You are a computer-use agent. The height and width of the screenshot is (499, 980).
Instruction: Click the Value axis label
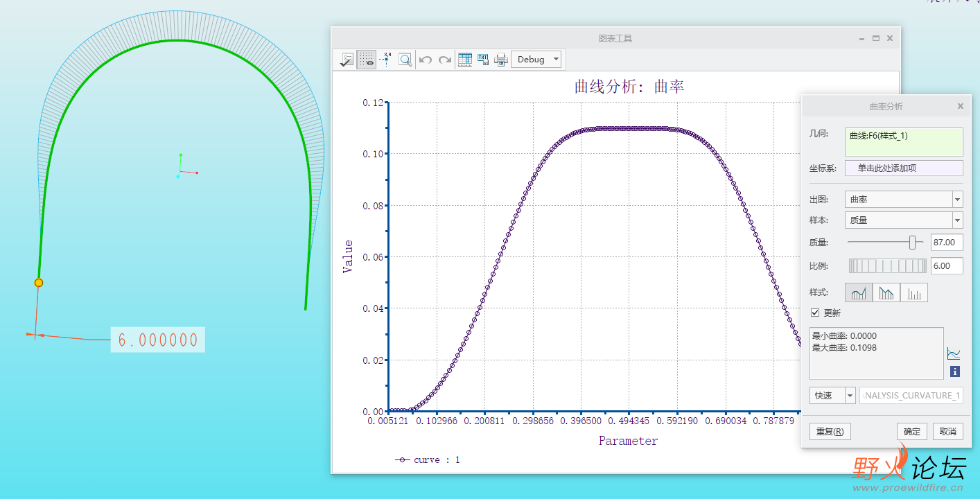point(348,256)
